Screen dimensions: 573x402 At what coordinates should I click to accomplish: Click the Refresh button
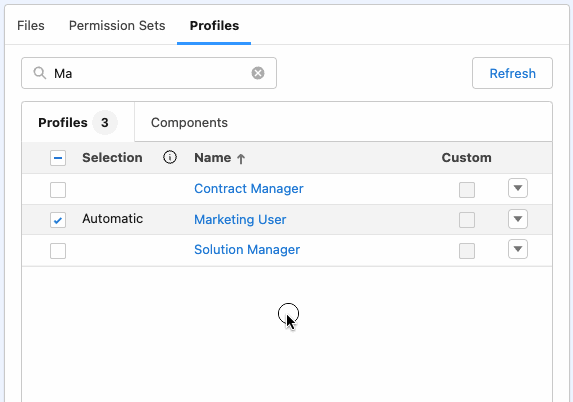(512, 73)
